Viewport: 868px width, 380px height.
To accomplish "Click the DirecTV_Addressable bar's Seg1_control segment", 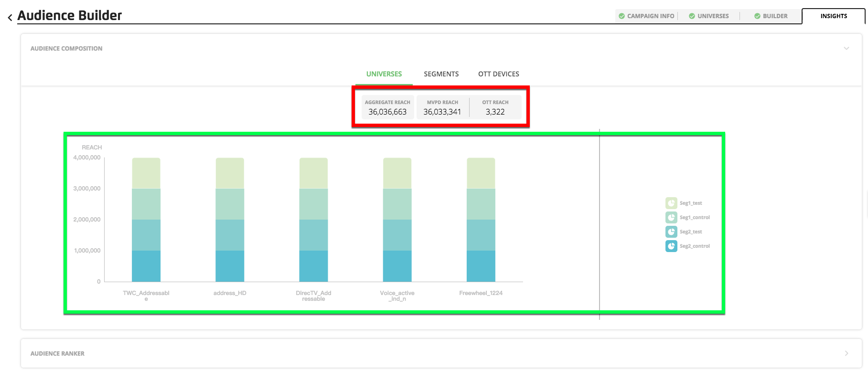I will coord(313,204).
